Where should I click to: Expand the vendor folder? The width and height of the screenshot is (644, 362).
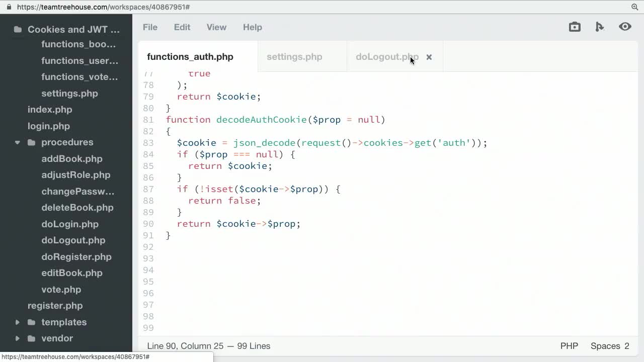tap(18, 338)
